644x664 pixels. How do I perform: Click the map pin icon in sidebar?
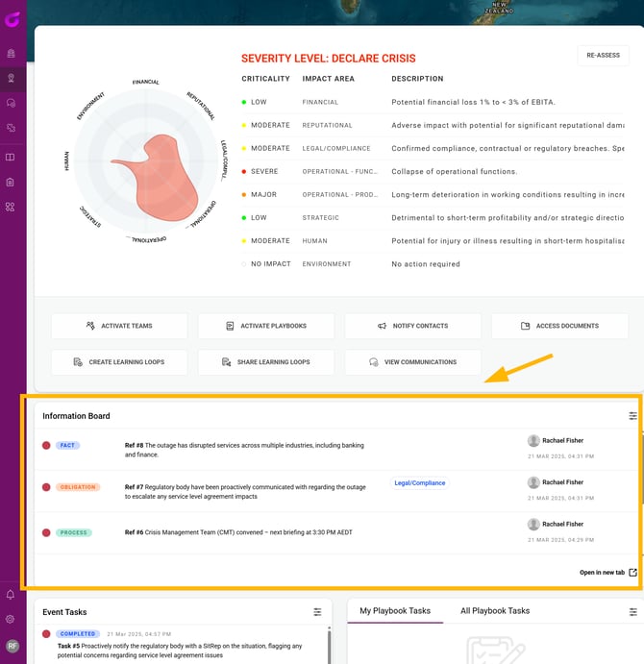point(11,79)
